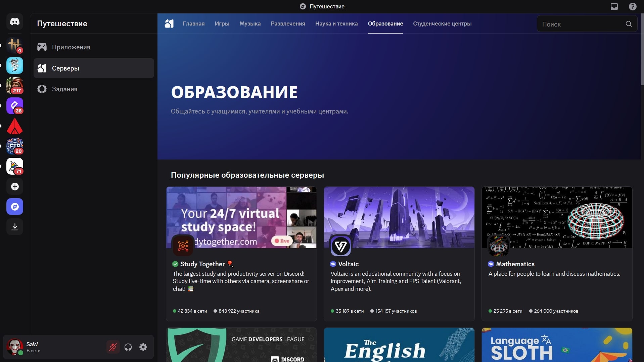Click the Voltaic server avatar icon

[x=341, y=246]
